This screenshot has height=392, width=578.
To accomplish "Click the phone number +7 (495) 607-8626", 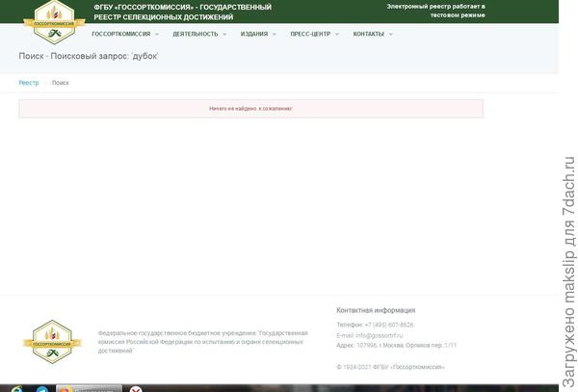I will 391,326.
